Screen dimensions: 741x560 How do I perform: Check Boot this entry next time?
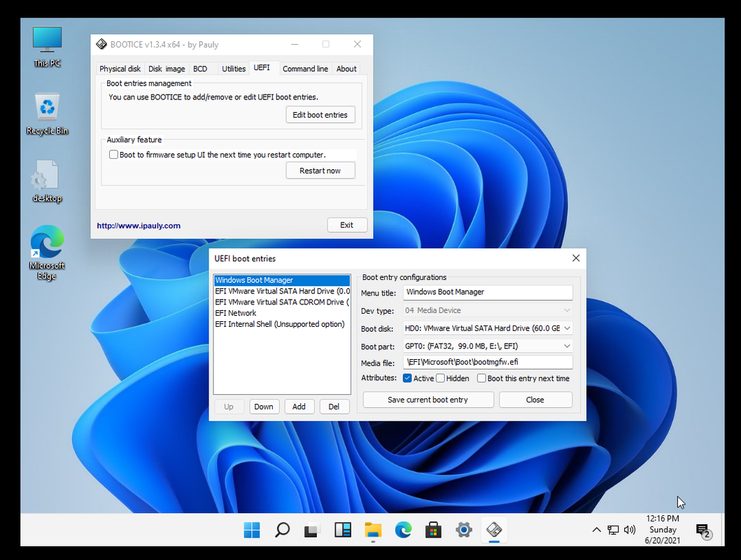(481, 378)
